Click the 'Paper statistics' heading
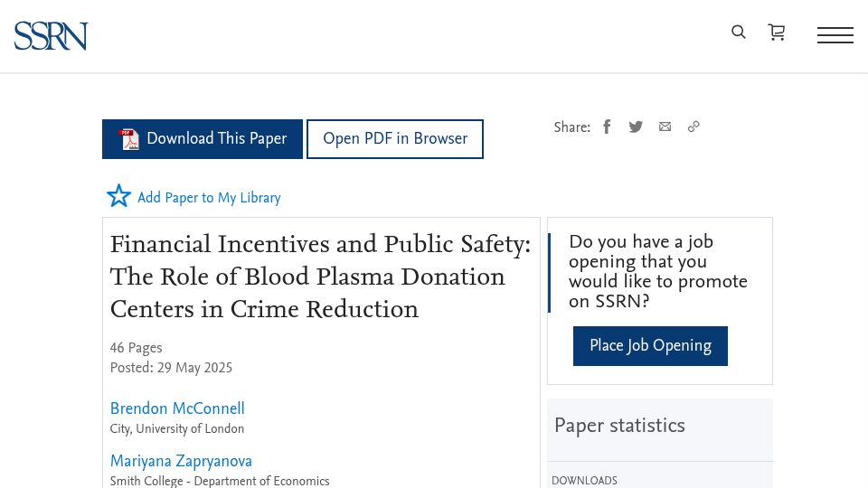 (x=619, y=426)
